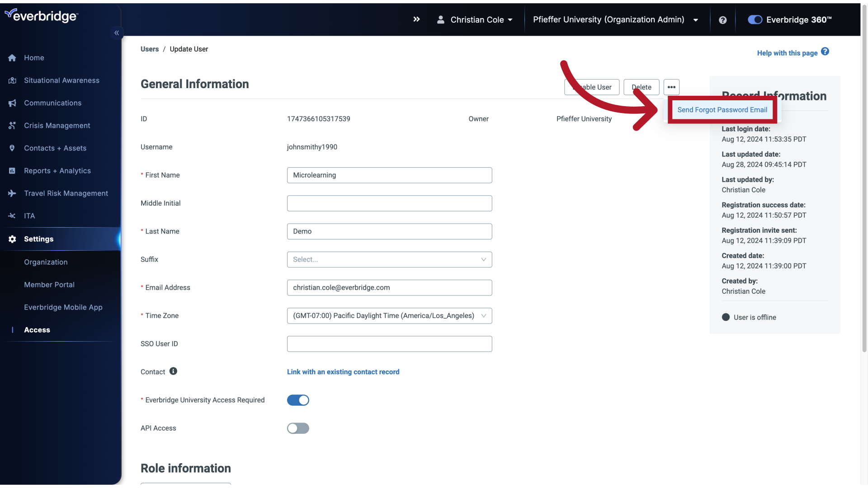Open the Time Zone dropdown selector
This screenshot has width=868, height=488.
(x=389, y=316)
